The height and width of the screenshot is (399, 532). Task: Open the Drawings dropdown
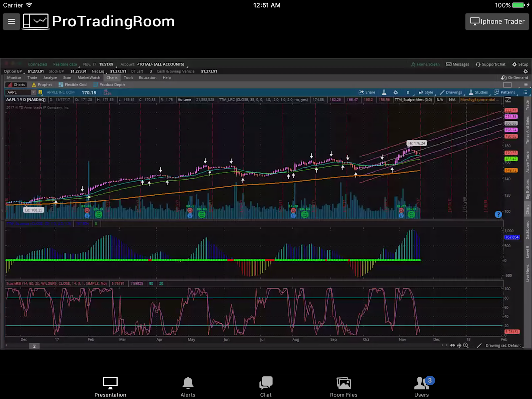[x=451, y=92]
